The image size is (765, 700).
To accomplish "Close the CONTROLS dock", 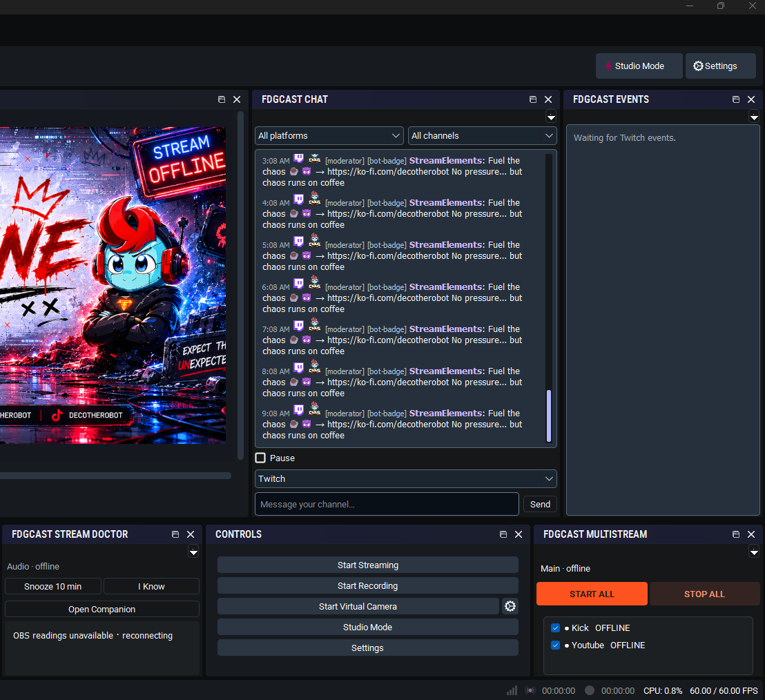I will click(519, 534).
